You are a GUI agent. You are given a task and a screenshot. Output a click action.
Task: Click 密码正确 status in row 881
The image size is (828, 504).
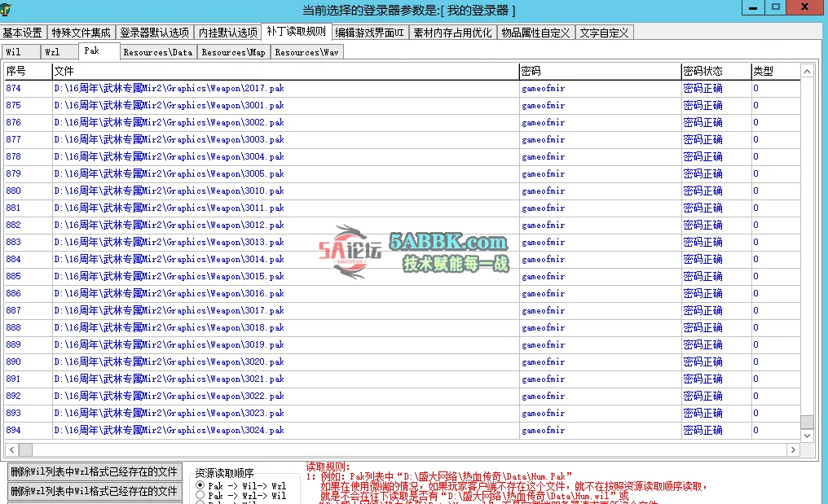click(702, 208)
